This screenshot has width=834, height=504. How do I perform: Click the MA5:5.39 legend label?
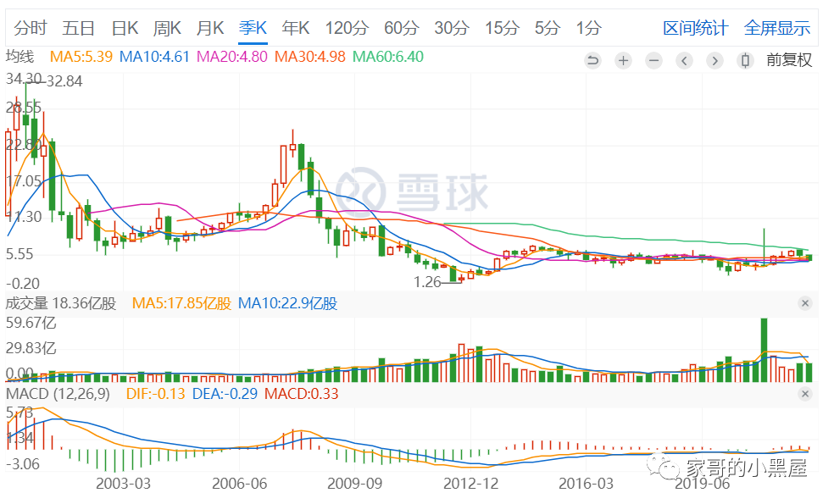81,57
